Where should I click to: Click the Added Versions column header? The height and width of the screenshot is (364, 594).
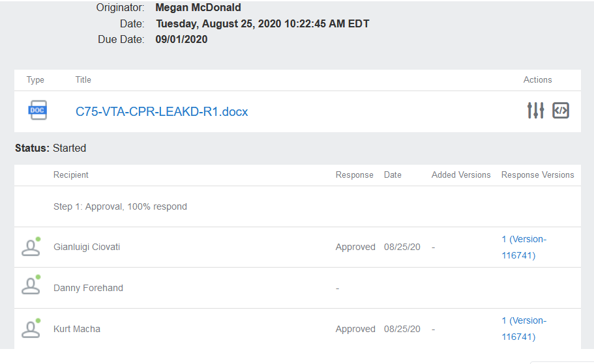click(461, 175)
